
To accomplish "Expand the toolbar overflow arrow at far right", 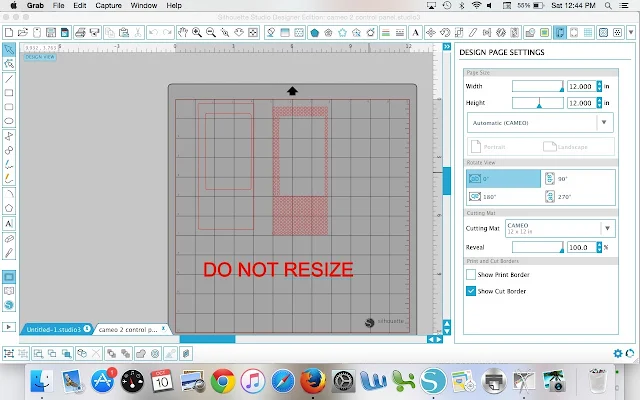I will (631, 32).
